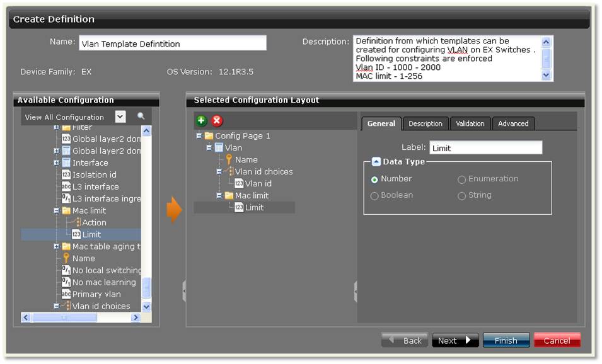Click the choice icon beside Action
The image size is (602, 364).
(76, 222)
